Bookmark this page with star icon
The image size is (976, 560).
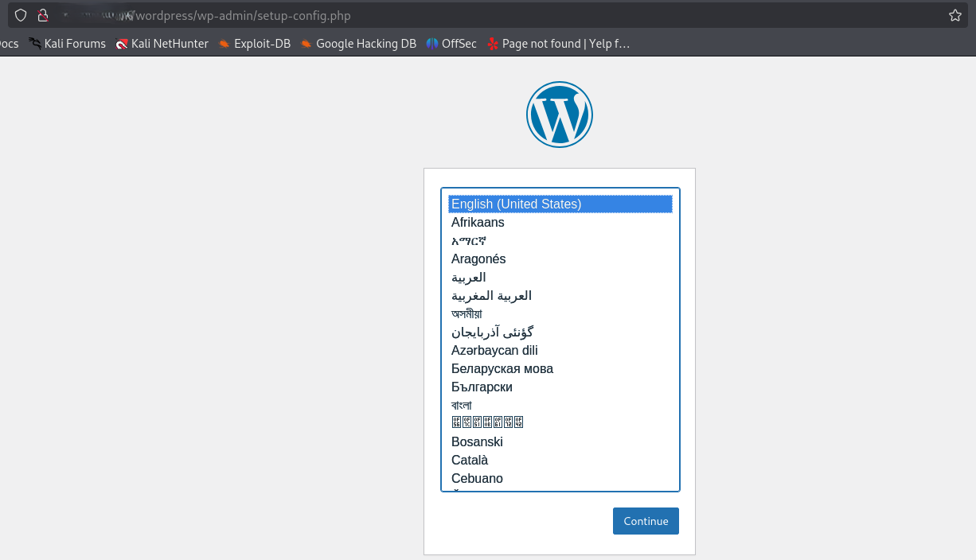coord(955,15)
